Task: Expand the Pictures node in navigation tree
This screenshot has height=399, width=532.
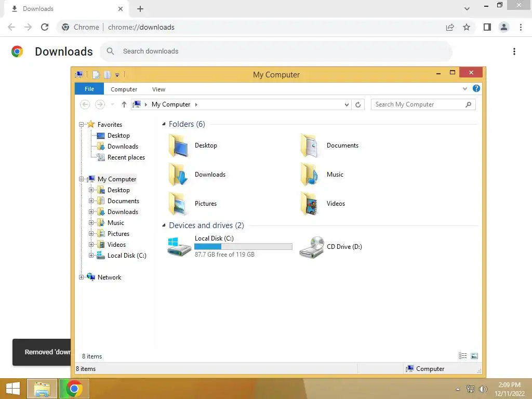Action: pos(91,234)
